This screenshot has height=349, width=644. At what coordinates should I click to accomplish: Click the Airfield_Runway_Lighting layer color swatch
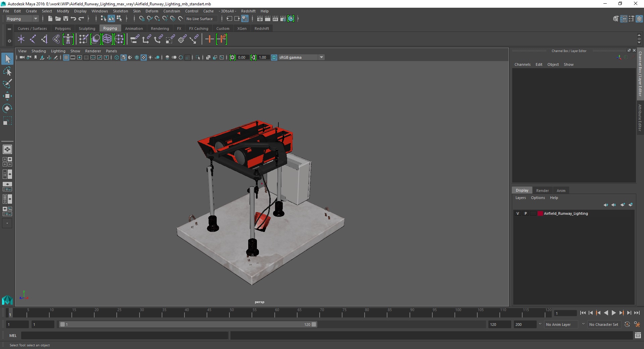pos(540,213)
